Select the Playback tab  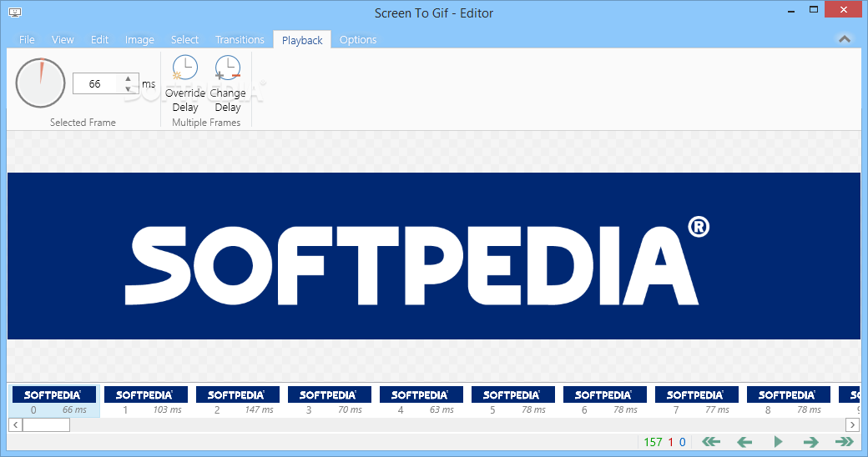click(302, 40)
